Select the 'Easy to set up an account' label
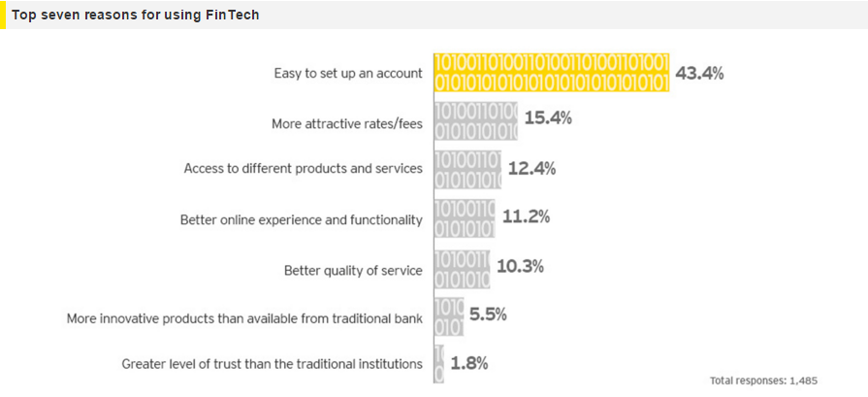This screenshot has height=397, width=868. pos(348,73)
